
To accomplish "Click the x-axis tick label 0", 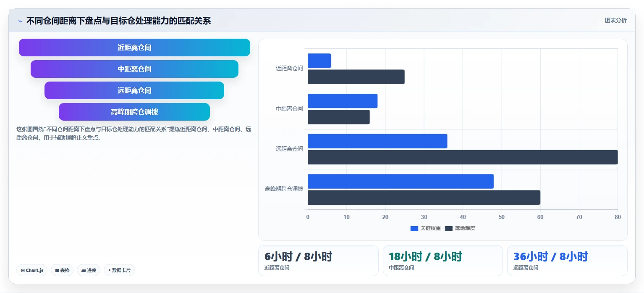I will click(308, 217).
